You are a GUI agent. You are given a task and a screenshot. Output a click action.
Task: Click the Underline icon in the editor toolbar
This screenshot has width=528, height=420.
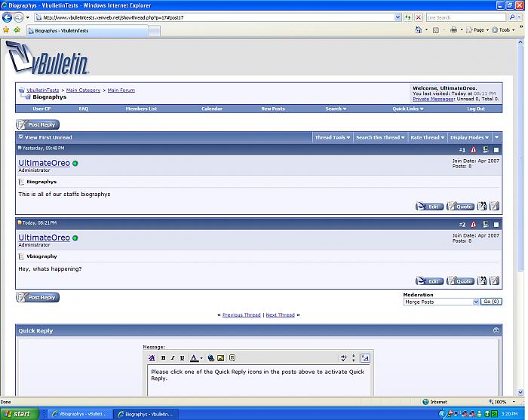pyautogui.click(x=183, y=358)
